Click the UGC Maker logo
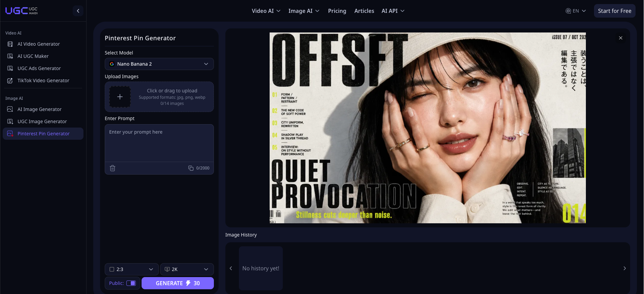644x294 pixels. click(x=22, y=11)
